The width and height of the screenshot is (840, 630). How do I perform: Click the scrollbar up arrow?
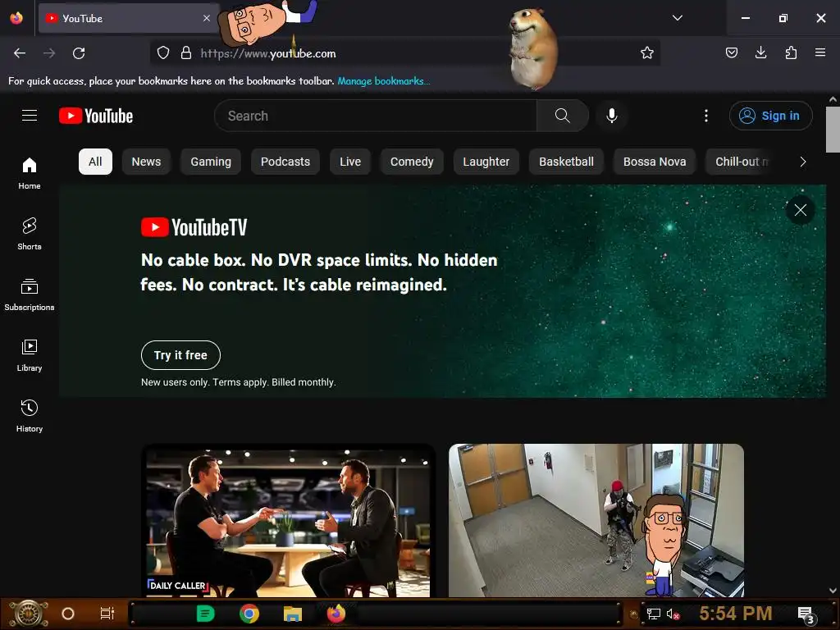point(833,99)
